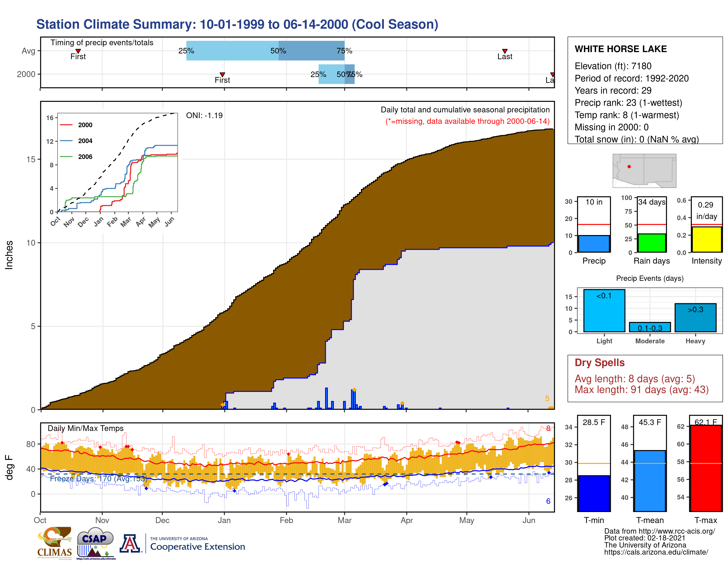Click the 2000 First red triangle marker
This screenshot has height=563, width=728.
222,74
